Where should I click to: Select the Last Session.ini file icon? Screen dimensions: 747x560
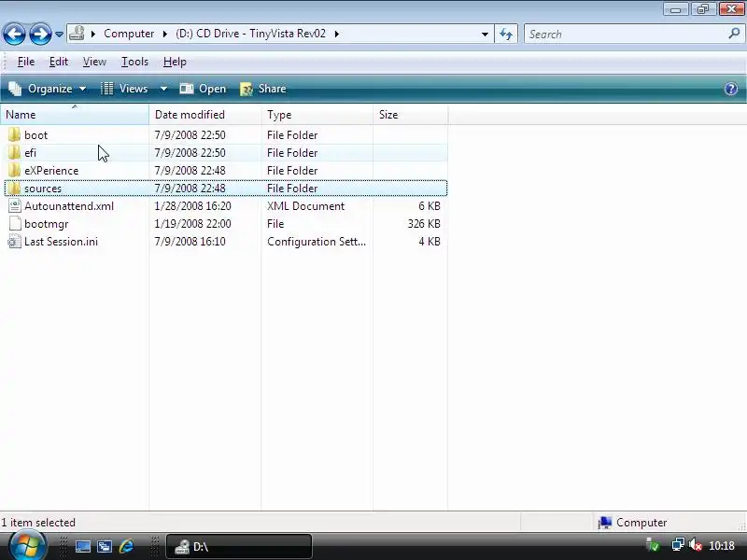(14, 242)
